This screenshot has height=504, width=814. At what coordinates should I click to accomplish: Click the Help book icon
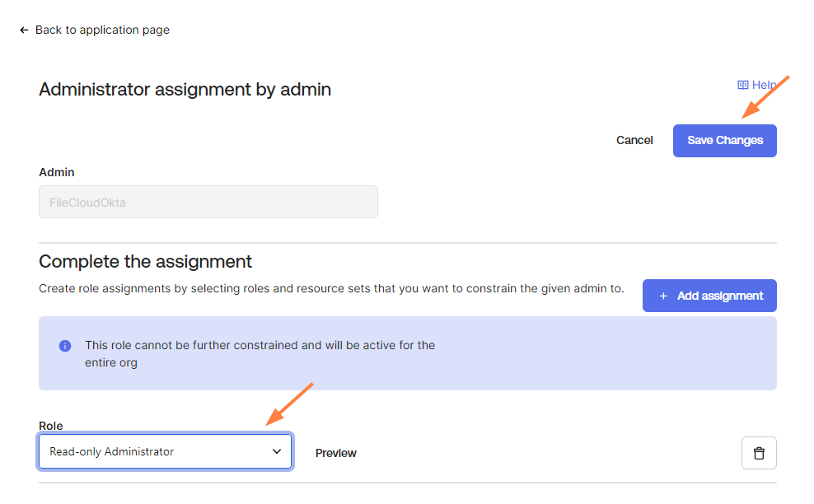point(742,85)
